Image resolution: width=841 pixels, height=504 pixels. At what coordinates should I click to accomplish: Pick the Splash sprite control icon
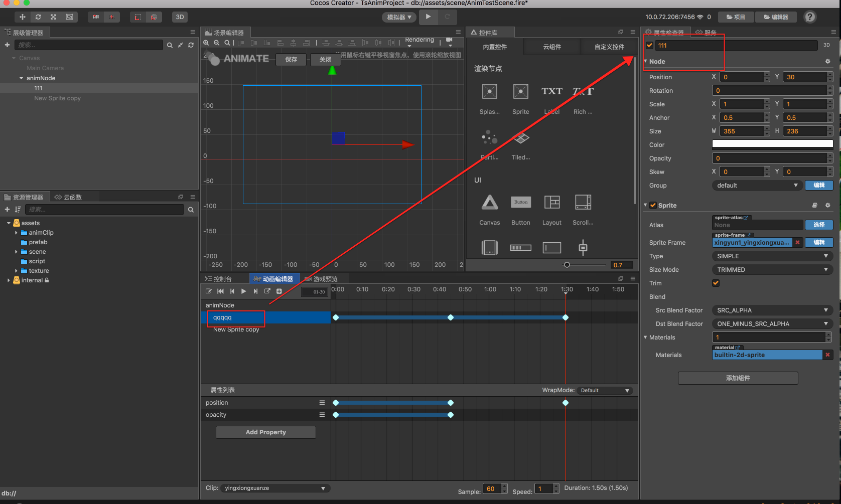click(x=489, y=91)
